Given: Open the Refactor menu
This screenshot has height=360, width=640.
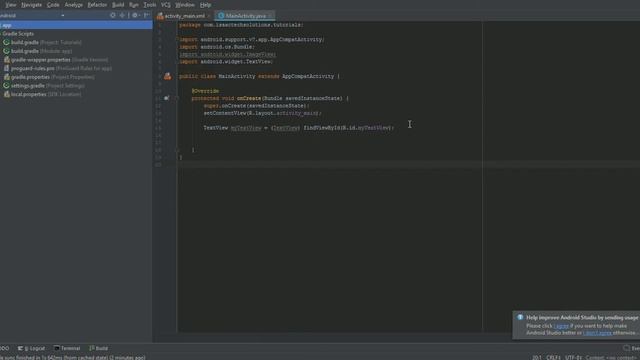Looking at the screenshot, I should click(97, 5).
